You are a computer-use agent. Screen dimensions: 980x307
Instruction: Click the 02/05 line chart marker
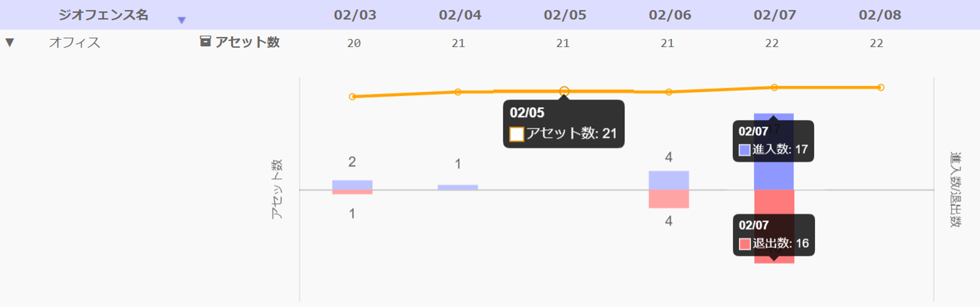564,91
